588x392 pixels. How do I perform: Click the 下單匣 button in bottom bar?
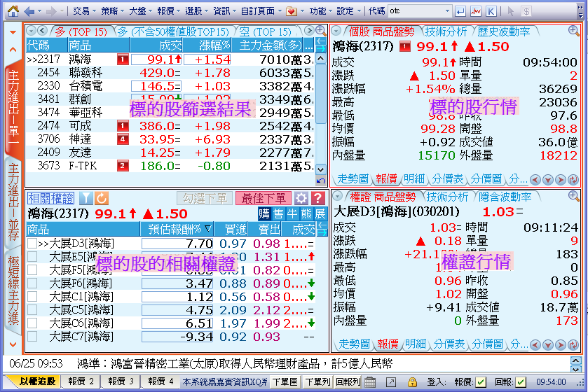coord(285,381)
